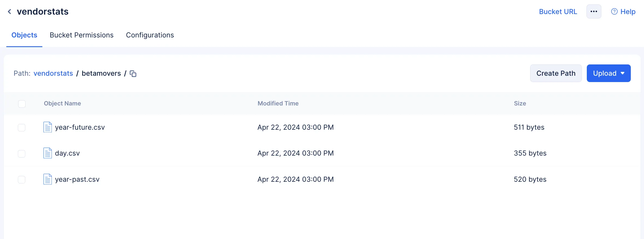Select the Objects tab
The image size is (644, 239).
24,35
